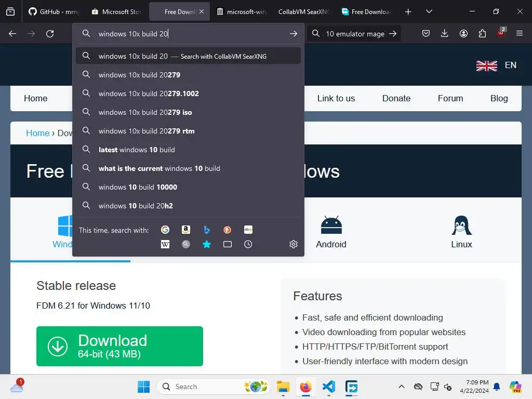This screenshot has width=532, height=399.
Task: Click Go arrow in address bar
Action: (x=294, y=34)
